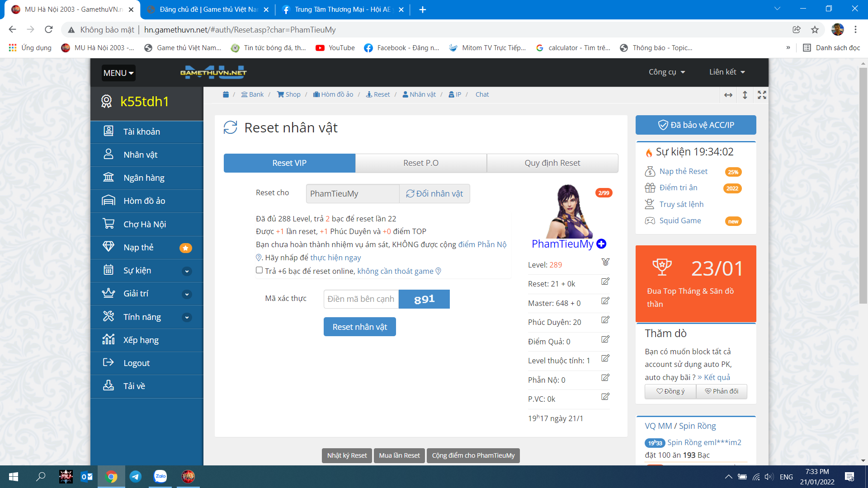Expand the Công cụ dropdown
The width and height of the screenshot is (868, 488).
(x=667, y=72)
